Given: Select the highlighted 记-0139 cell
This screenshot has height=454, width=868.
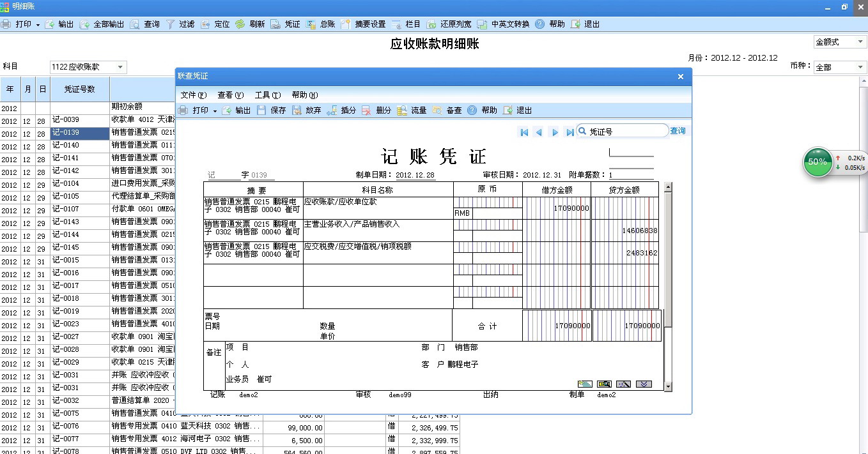Looking at the screenshot, I should coord(80,133).
